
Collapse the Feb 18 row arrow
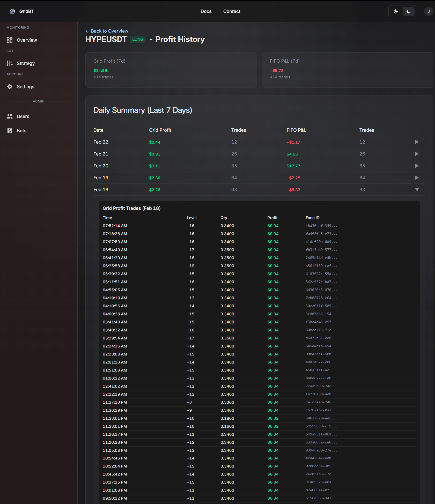coord(417,189)
